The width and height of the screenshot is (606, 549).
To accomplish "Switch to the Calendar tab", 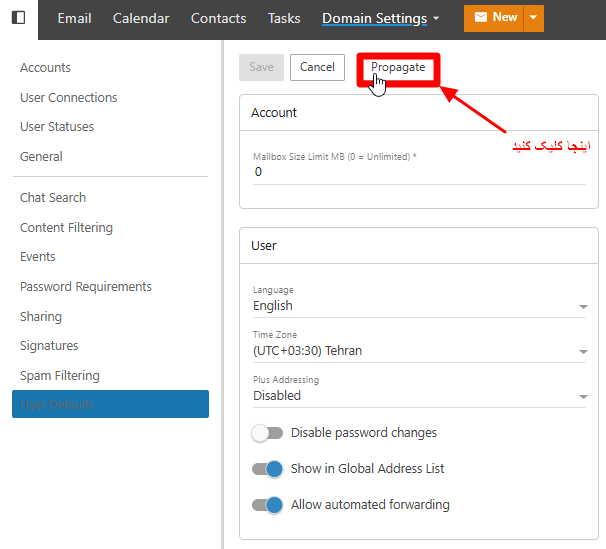I will (x=141, y=18).
